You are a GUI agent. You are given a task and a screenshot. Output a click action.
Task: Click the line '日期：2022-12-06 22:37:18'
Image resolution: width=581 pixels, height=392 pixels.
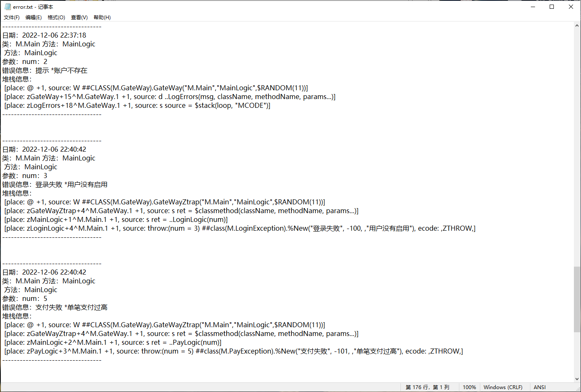pos(44,35)
